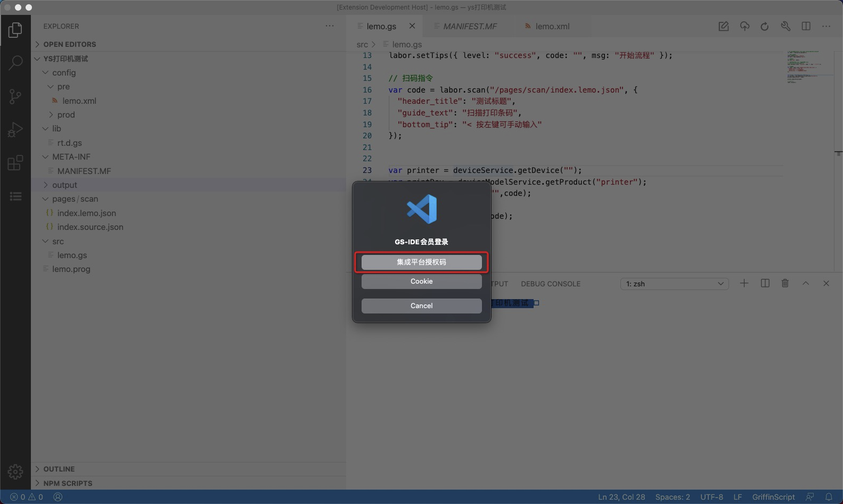Expand the OUTLINE section
This screenshot has height=504, width=843.
pyautogui.click(x=189, y=469)
